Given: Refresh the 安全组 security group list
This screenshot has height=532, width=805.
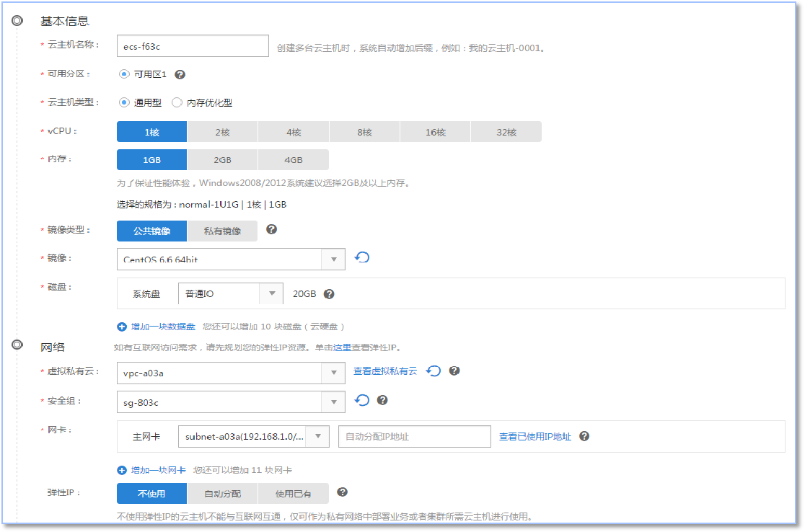Looking at the screenshot, I should point(363,400).
